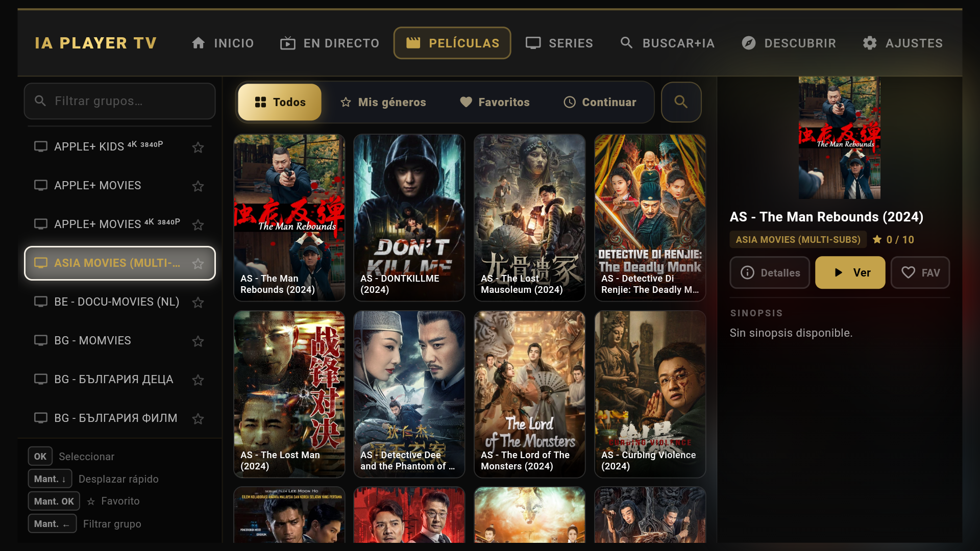
Task: Click the magnifier icon beside BUSCAR+IA
Action: [x=627, y=43]
